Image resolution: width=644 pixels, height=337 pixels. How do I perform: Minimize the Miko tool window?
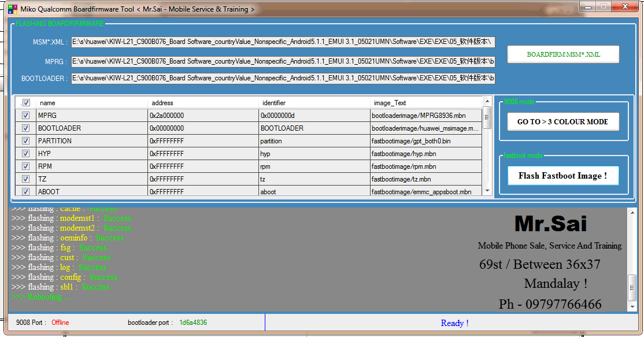pos(588,7)
